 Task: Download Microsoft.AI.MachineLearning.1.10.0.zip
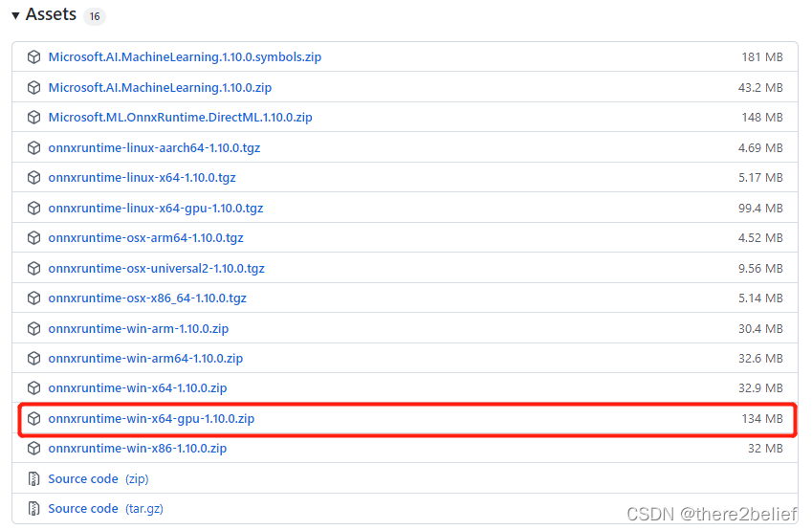[160, 88]
